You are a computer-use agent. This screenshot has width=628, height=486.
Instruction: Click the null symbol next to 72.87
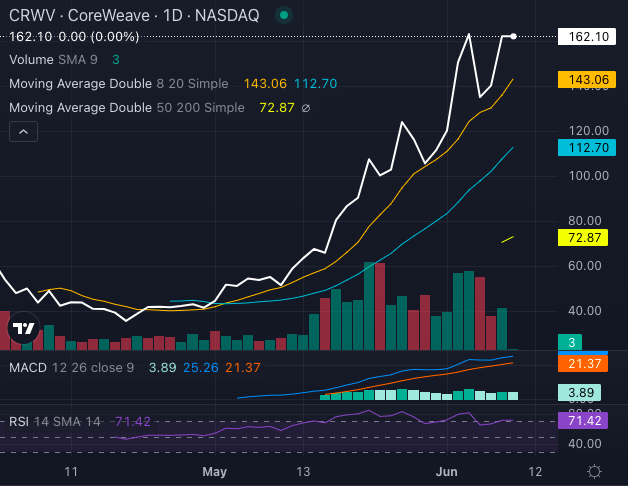[x=306, y=108]
